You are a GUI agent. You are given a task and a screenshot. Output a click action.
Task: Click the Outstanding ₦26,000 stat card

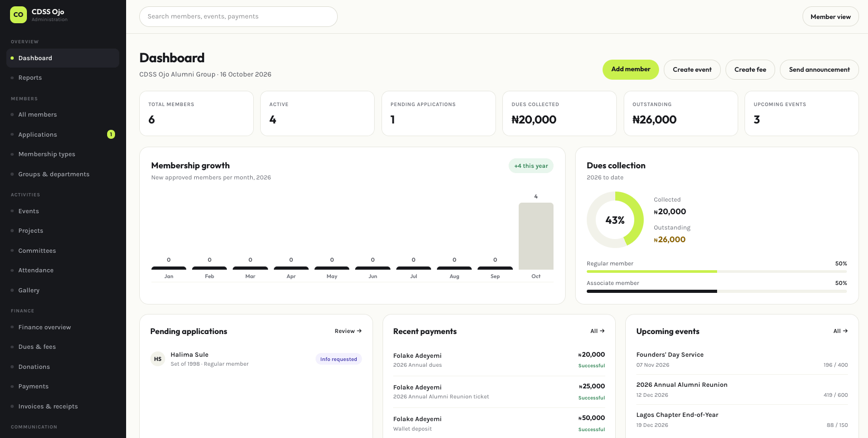(681, 113)
